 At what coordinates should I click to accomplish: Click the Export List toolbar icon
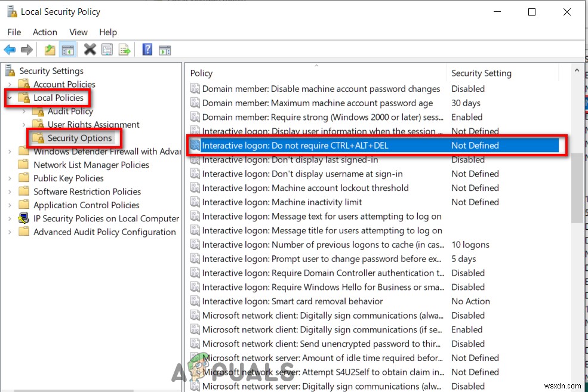coord(124,50)
